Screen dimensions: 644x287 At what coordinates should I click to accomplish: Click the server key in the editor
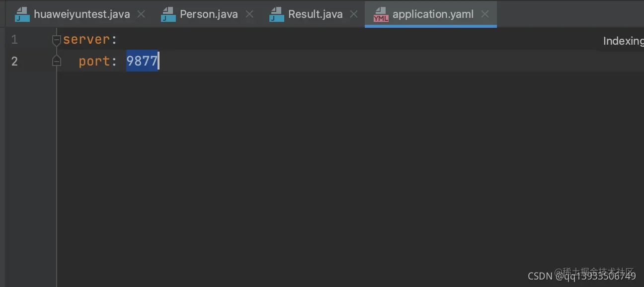point(86,40)
